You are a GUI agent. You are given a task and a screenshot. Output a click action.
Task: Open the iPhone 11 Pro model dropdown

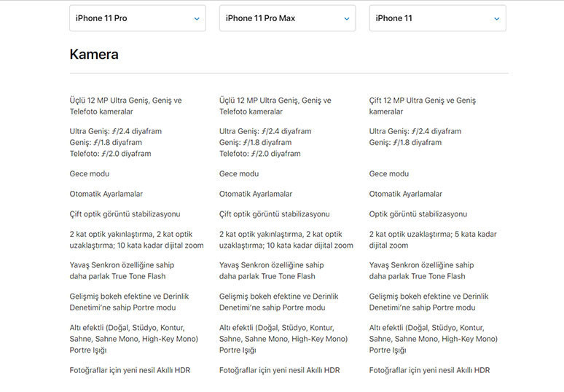pos(138,18)
